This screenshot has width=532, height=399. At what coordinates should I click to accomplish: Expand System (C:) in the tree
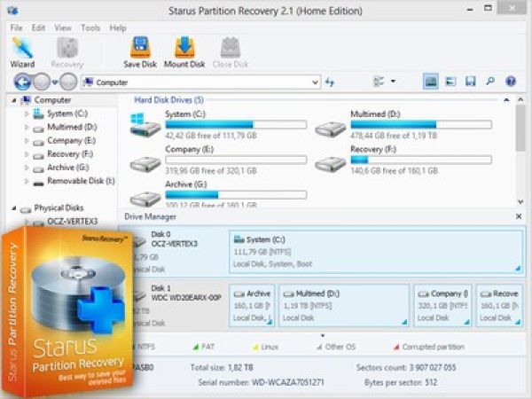tap(26, 114)
